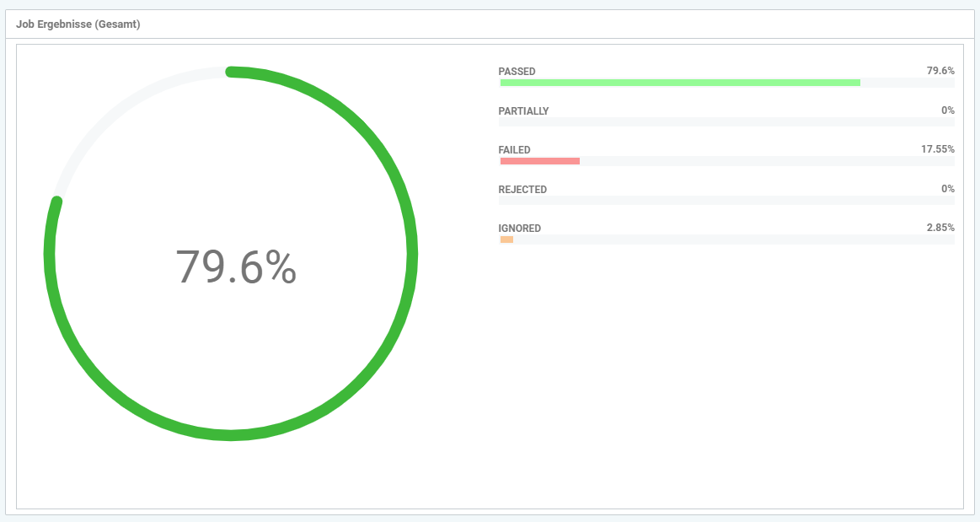Select the IGNORED label
980x522 pixels.
(x=519, y=229)
